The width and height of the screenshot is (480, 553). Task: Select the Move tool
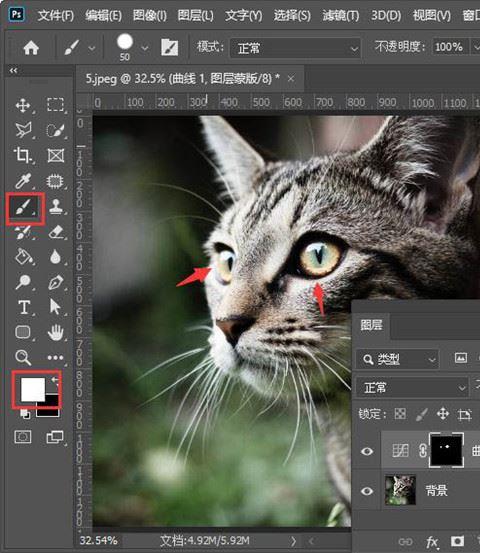[x=23, y=105]
